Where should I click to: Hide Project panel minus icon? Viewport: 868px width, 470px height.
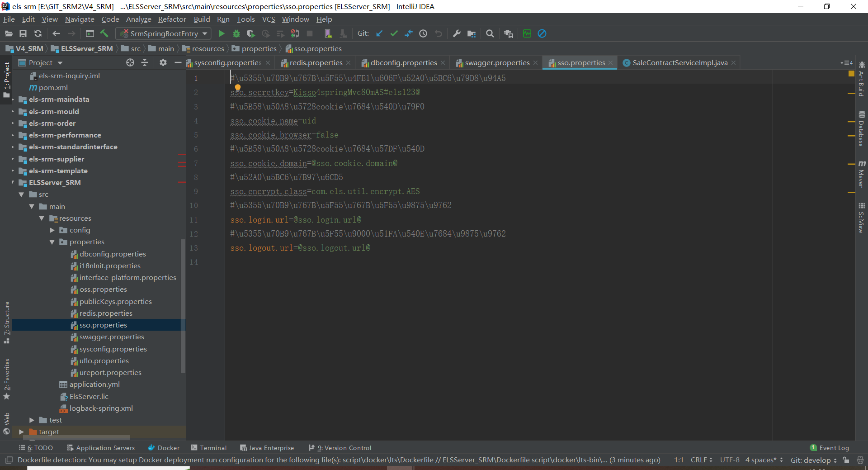(178, 62)
